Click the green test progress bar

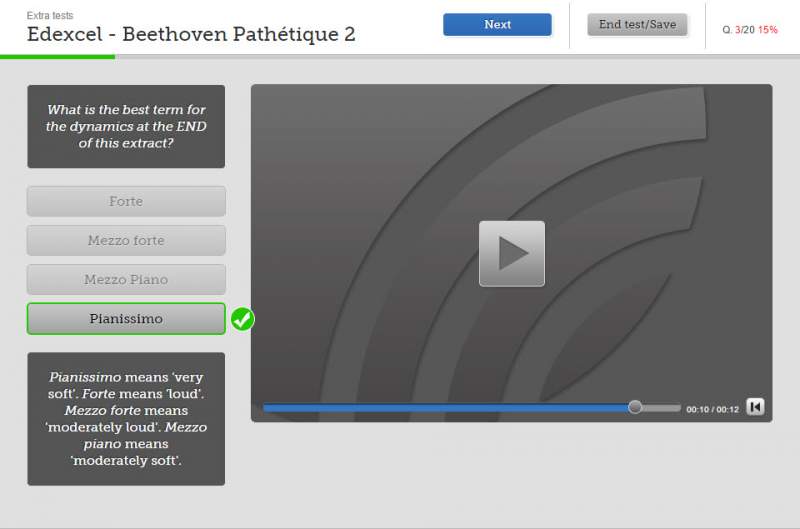(x=57, y=57)
